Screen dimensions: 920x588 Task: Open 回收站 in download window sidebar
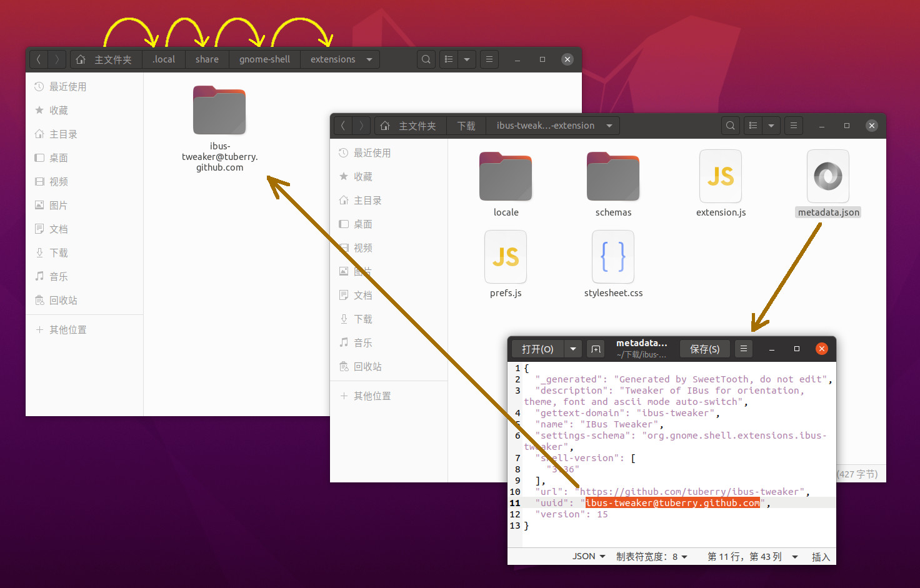pyautogui.click(x=389, y=367)
